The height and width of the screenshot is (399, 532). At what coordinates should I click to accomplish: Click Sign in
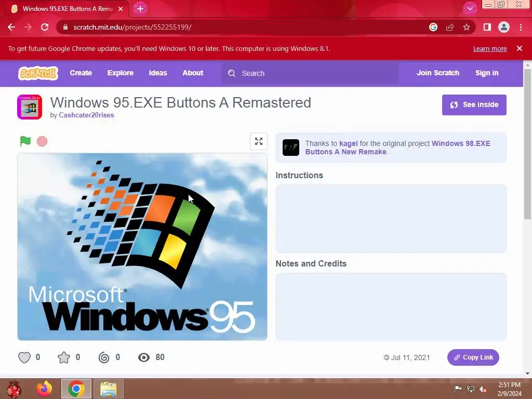click(487, 73)
